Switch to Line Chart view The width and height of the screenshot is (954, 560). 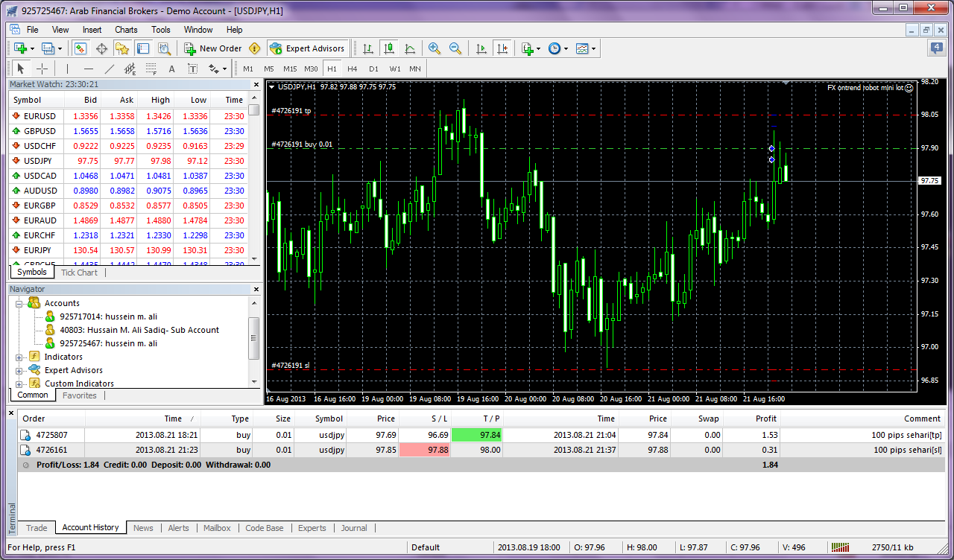coord(409,48)
